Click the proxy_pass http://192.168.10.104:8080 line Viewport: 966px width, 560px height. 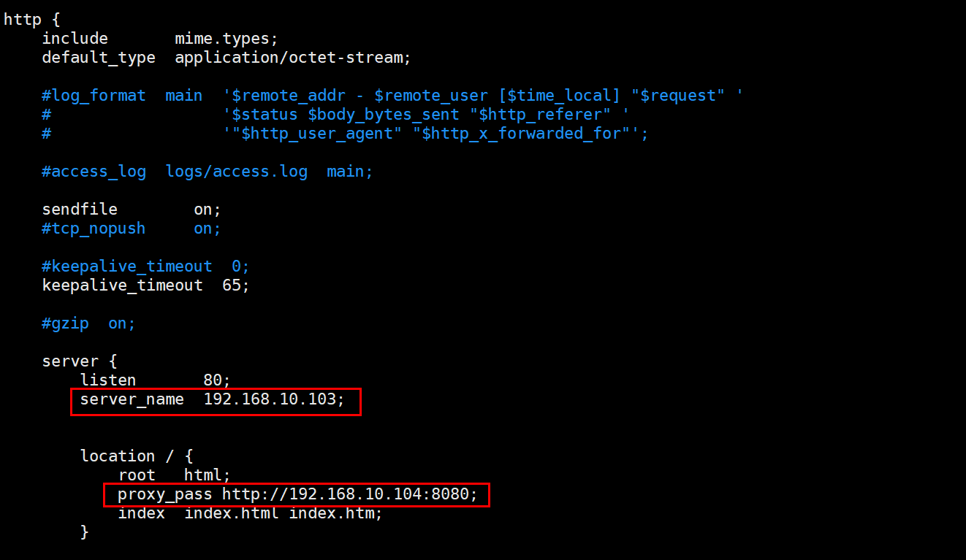297,494
